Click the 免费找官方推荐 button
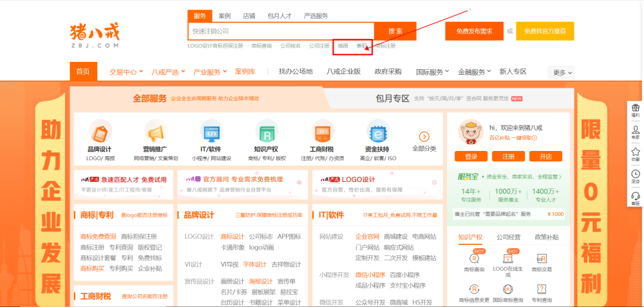Viewport: 644px width, 307px height. [545, 31]
